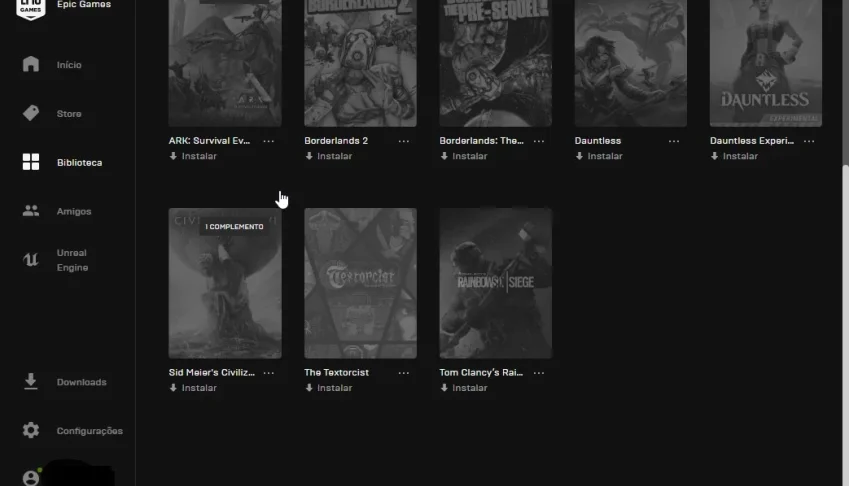Click the Sid Meier's Civiliz... title text

pyautogui.click(x=212, y=372)
